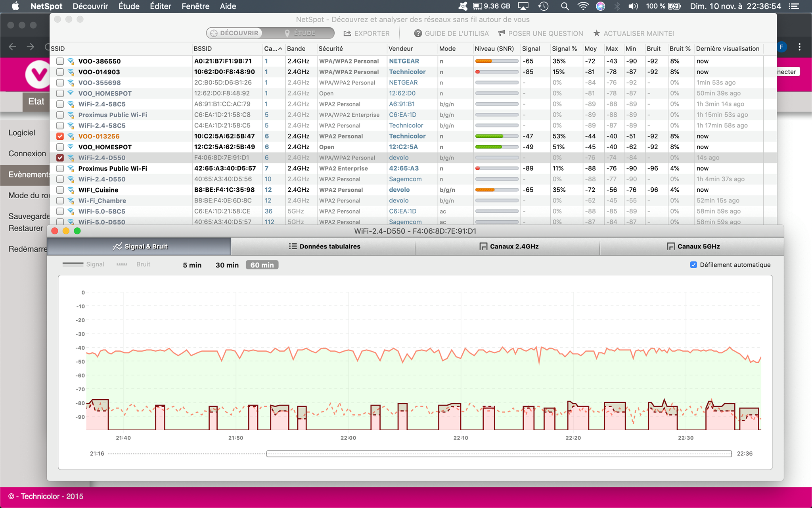Open Connexion in router page sidebar
Viewport: 812px width, 508px height.
click(27, 154)
